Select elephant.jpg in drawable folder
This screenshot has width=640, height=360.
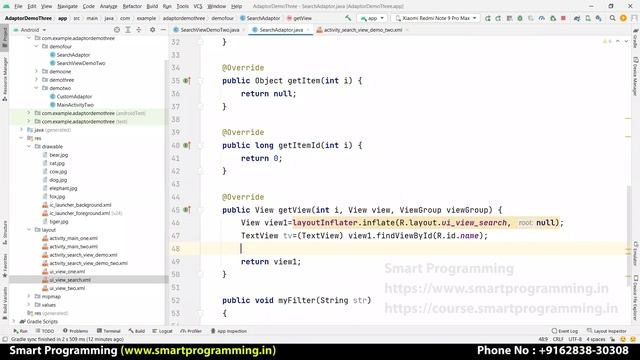(63, 188)
